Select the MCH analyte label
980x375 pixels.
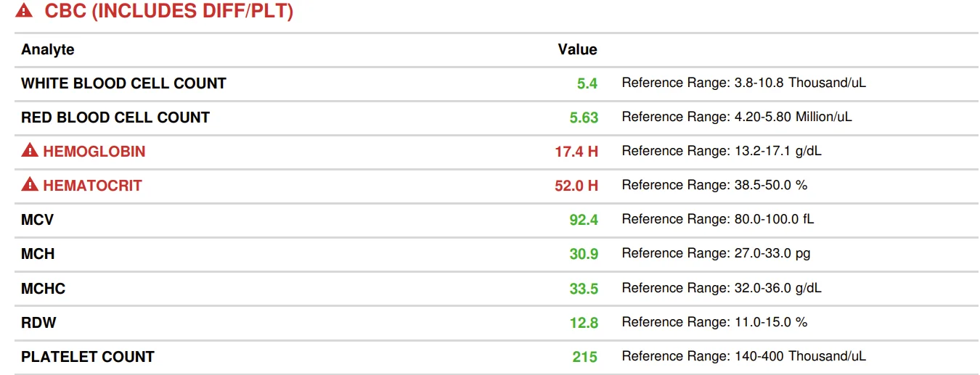coord(38,254)
